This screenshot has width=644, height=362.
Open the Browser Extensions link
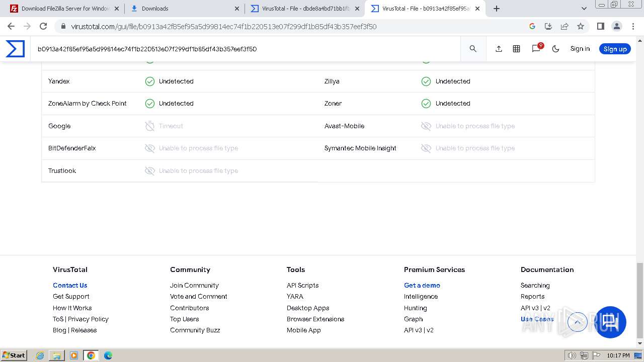coord(315,319)
